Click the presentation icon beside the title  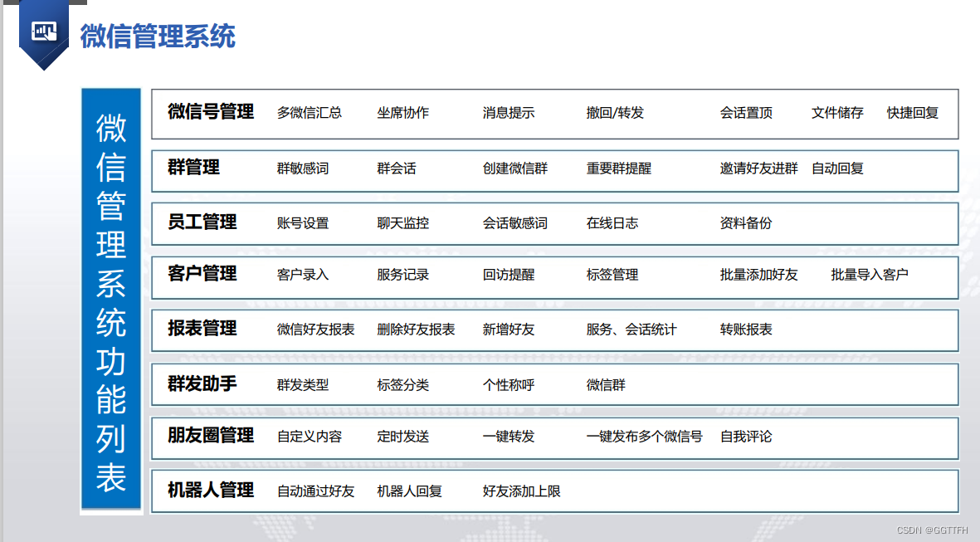point(44,32)
